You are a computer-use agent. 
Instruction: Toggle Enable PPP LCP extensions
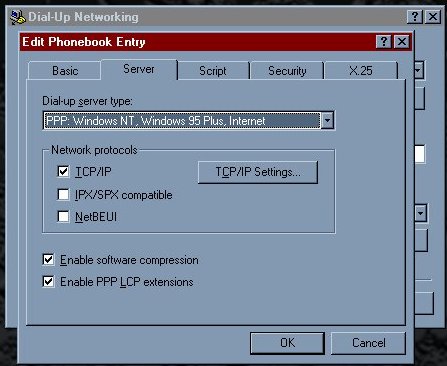(49, 282)
